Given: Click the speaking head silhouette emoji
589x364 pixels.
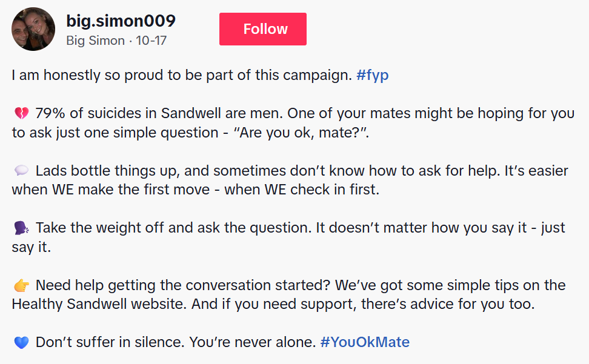Looking at the screenshot, I should coord(21,228).
